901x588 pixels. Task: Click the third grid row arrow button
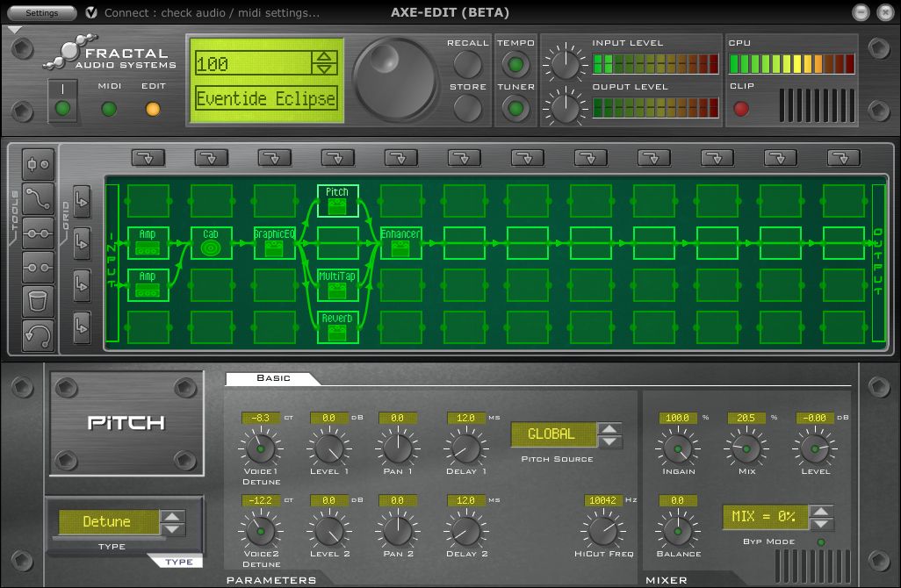(82, 285)
